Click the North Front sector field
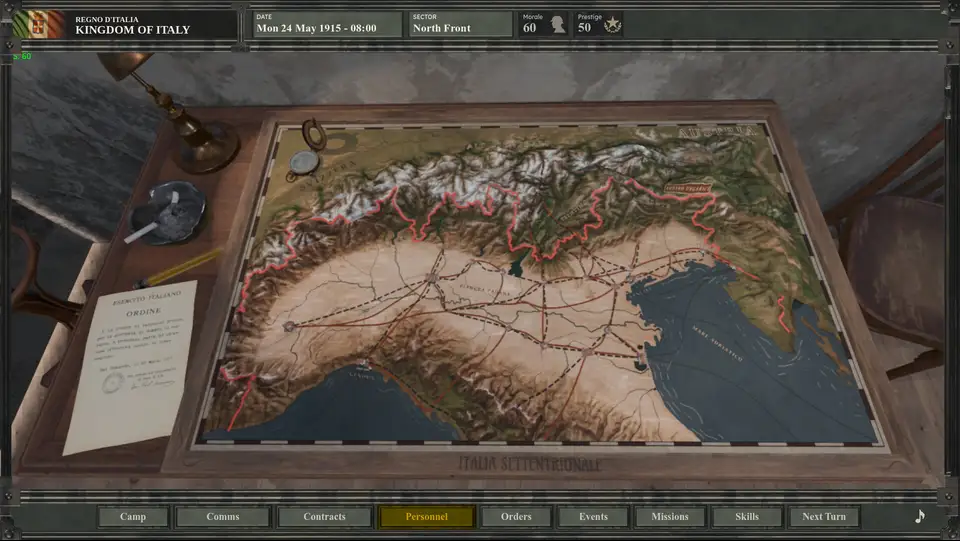The height and width of the screenshot is (541, 960). pos(460,24)
